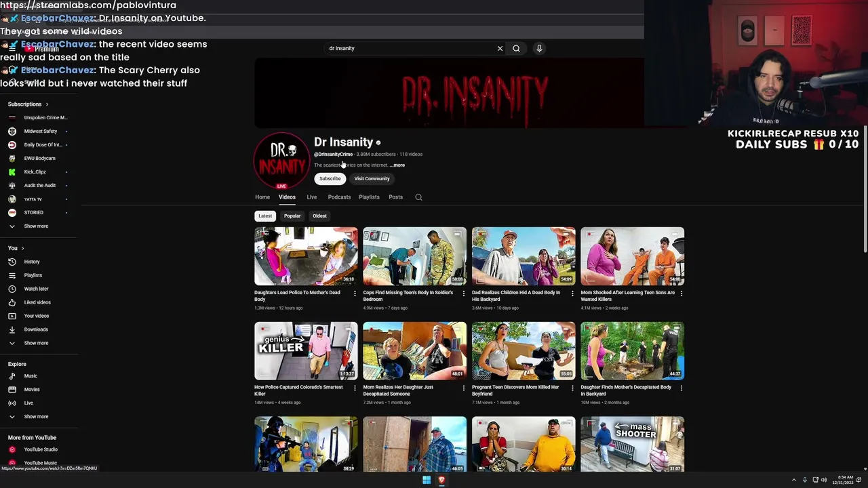Open Music under Explore
Image resolution: width=868 pixels, height=488 pixels.
[x=31, y=376]
